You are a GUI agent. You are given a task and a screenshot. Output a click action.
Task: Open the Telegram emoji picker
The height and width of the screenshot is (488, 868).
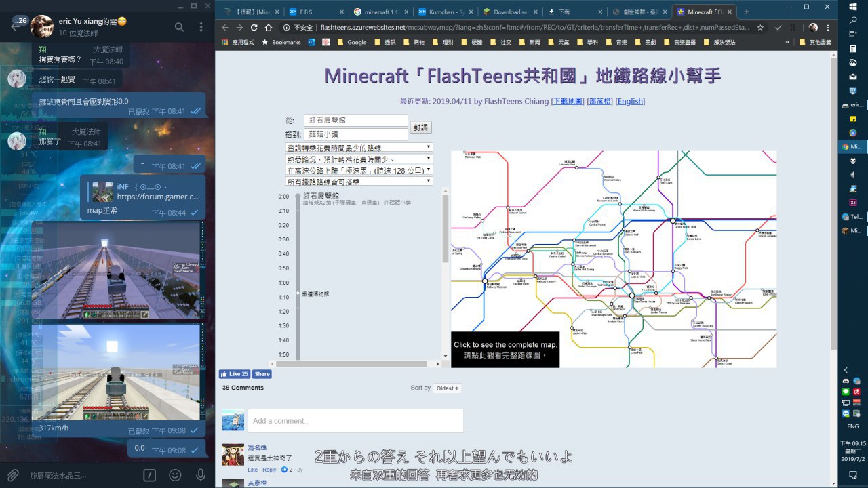(x=175, y=475)
